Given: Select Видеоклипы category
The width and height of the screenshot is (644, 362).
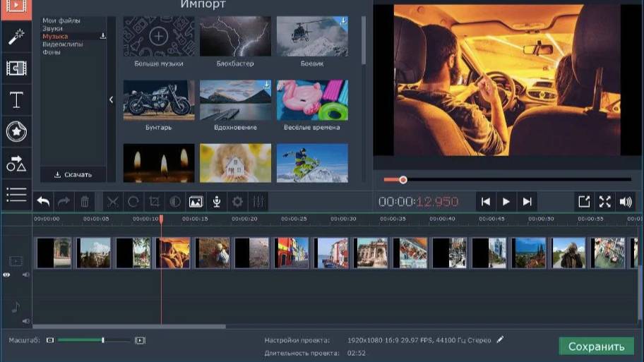Looking at the screenshot, I should click(x=62, y=44).
